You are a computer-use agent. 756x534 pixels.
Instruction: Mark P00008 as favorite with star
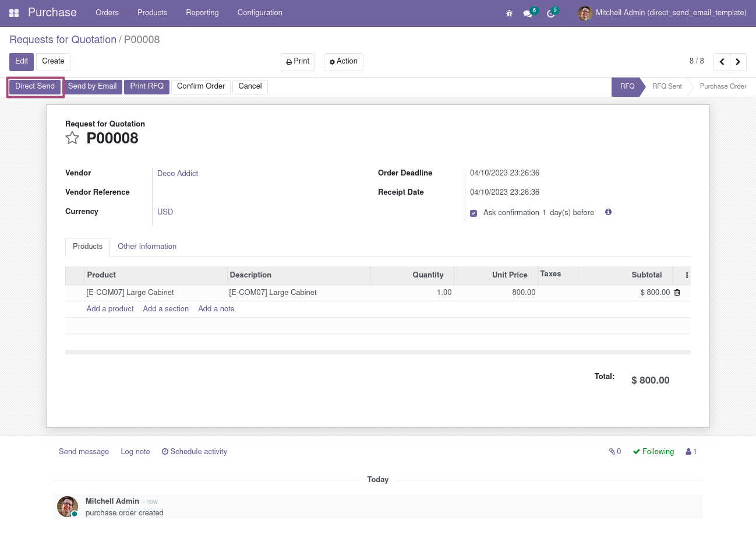[72, 138]
